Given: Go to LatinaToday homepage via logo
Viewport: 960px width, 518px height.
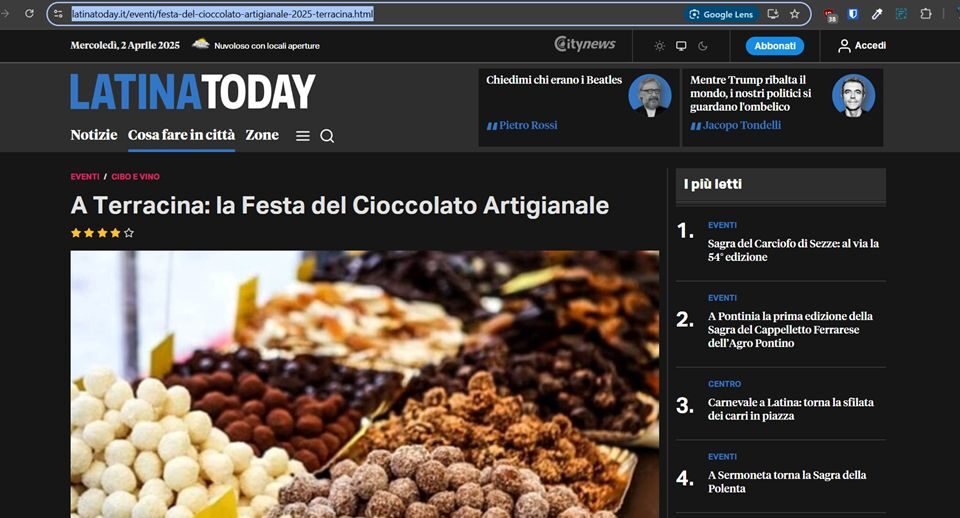Looking at the screenshot, I should coord(193,92).
